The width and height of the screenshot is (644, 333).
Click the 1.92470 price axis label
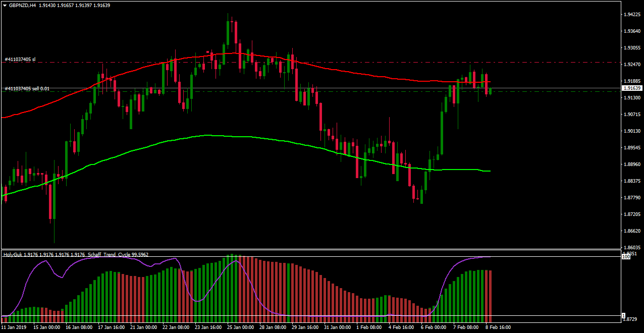pyautogui.click(x=633, y=65)
